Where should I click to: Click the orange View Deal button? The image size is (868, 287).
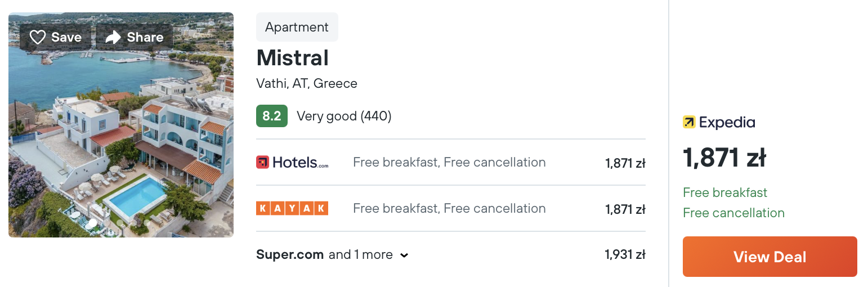770,257
